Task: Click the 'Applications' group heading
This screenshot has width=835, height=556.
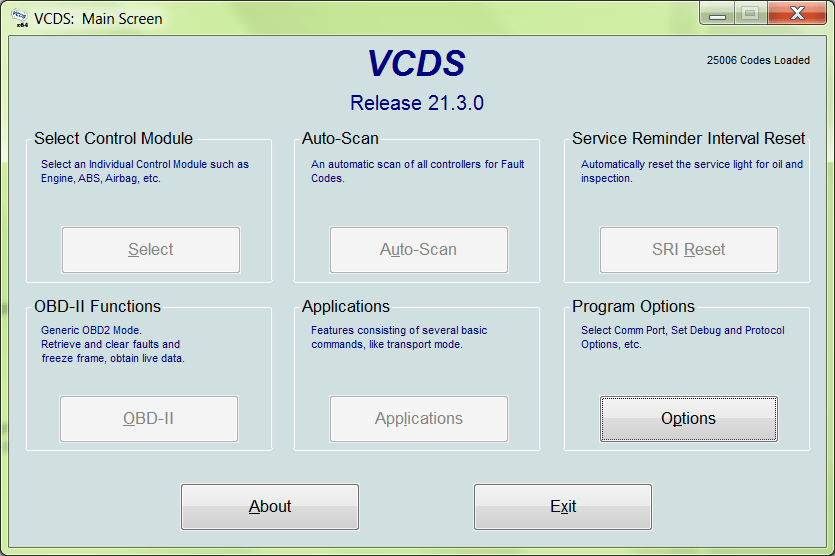Action: pyautogui.click(x=346, y=306)
